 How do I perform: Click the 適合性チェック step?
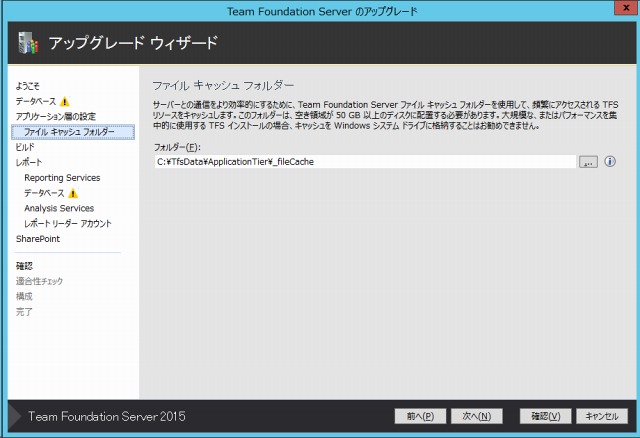point(39,281)
